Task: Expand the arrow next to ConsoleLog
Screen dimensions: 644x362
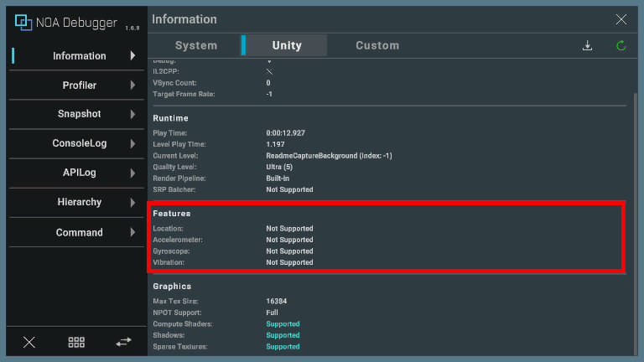Action: 132,143
